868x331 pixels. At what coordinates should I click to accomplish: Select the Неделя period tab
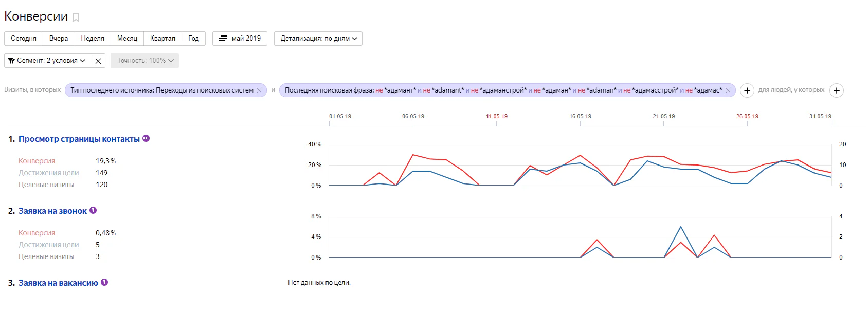[93, 39]
